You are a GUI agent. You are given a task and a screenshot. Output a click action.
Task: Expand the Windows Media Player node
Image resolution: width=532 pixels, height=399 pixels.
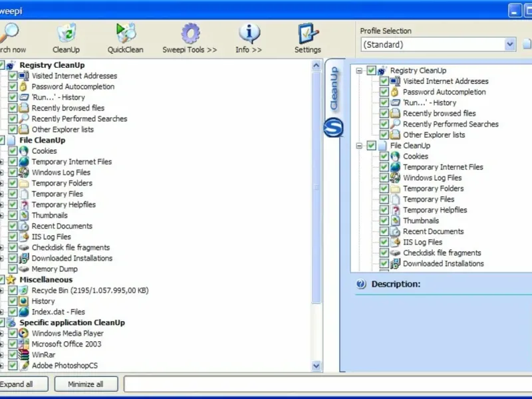point(1,334)
